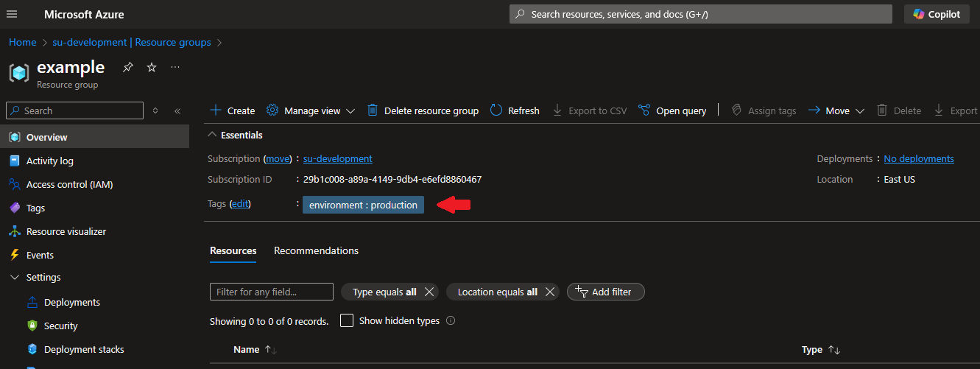Click the Deployments upload icon
This screenshot has height=369, width=980.
[x=32, y=302]
